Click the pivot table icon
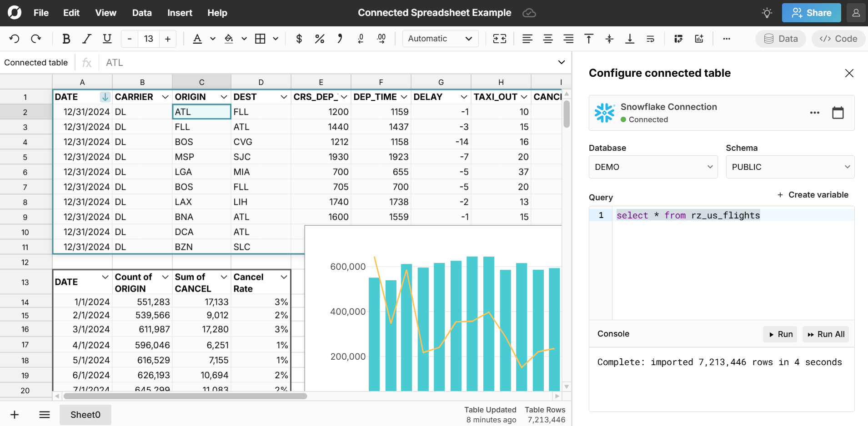The image size is (868, 426). [x=678, y=39]
